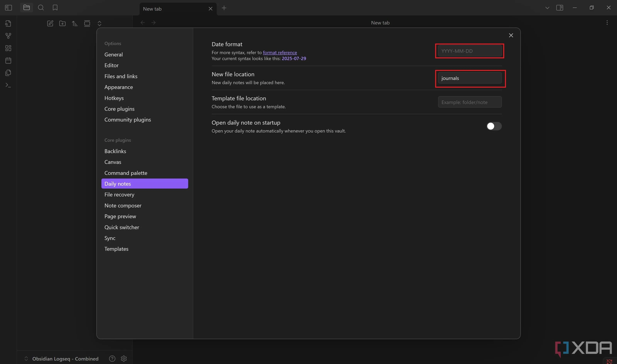Open the file explorer folder icon
Screen dimensions: 617x364
tap(27, 8)
